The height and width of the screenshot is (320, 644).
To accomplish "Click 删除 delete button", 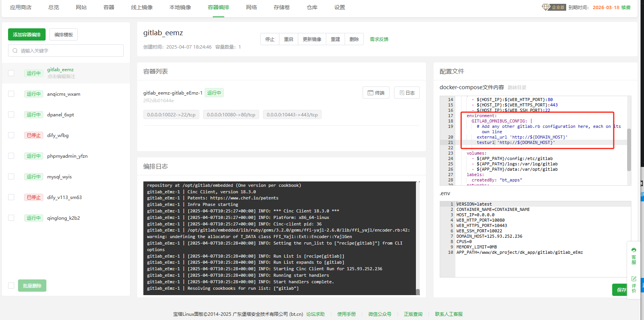I will (354, 39).
